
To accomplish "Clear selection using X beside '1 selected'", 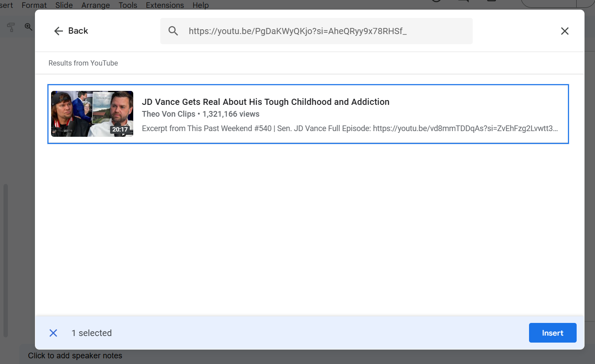I will point(53,333).
